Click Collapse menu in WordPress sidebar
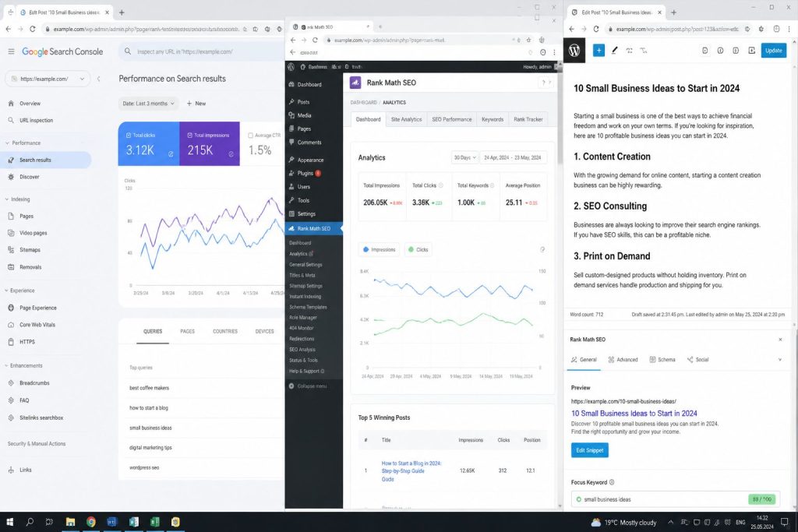This screenshot has width=798, height=532. (308, 386)
